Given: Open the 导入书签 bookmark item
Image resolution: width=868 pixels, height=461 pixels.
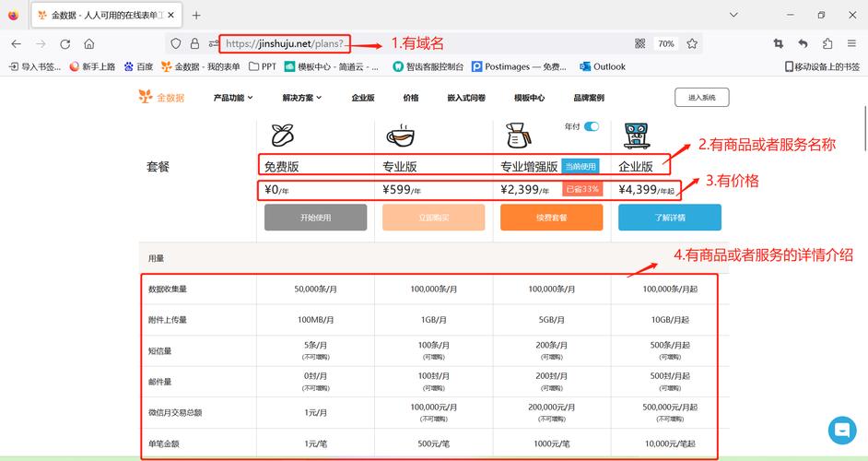Looking at the screenshot, I should click(x=35, y=66).
